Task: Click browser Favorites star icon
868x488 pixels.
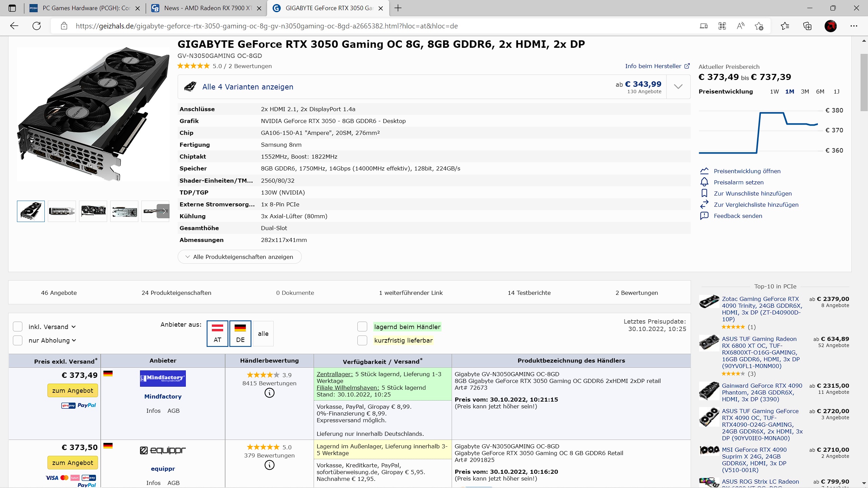Action: click(785, 26)
